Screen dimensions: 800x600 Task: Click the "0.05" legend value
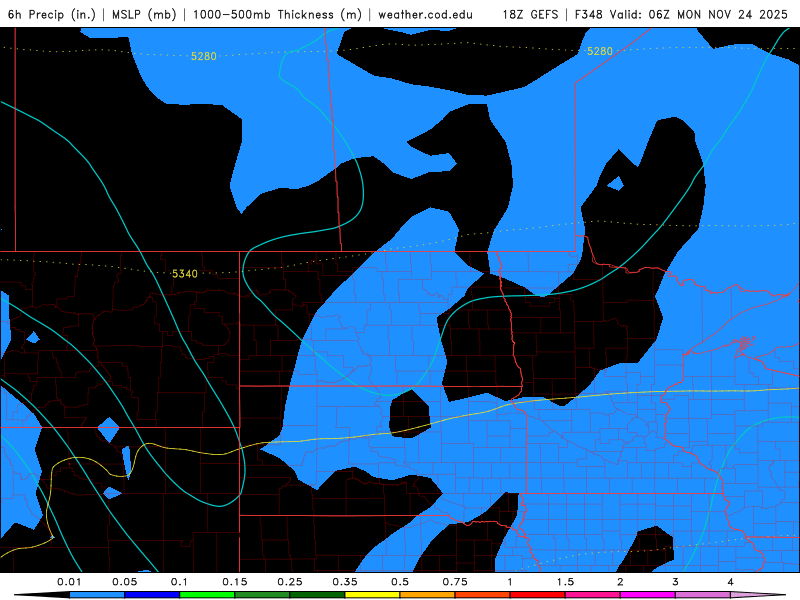tap(124, 582)
